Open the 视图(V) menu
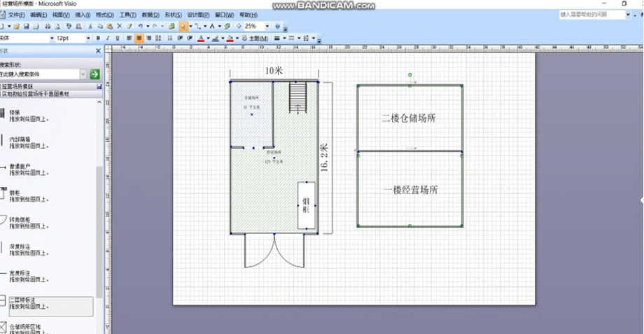The width and height of the screenshot is (644, 334). coord(61,15)
